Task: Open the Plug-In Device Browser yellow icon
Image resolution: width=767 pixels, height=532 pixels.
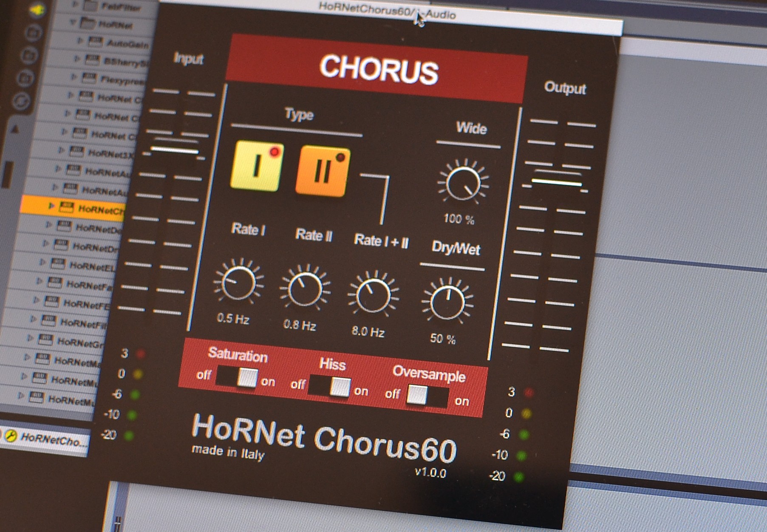Action: [37, 9]
